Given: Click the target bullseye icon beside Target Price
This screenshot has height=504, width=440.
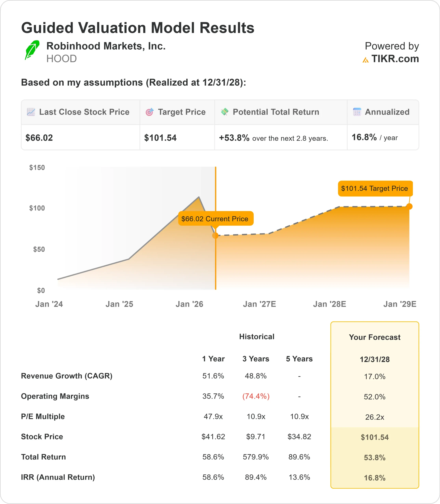Looking at the screenshot, I should [150, 112].
